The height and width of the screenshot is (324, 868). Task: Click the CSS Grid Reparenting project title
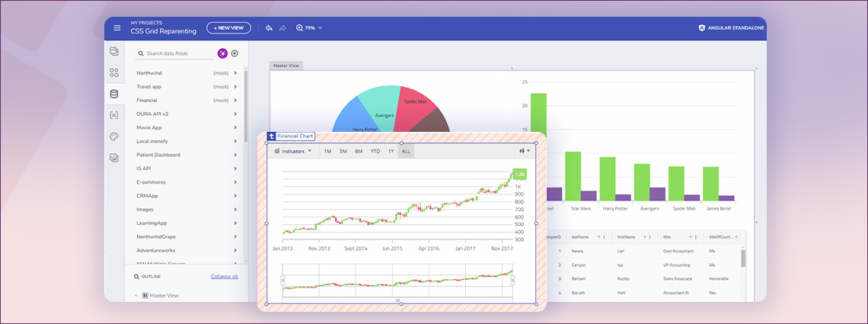163,31
